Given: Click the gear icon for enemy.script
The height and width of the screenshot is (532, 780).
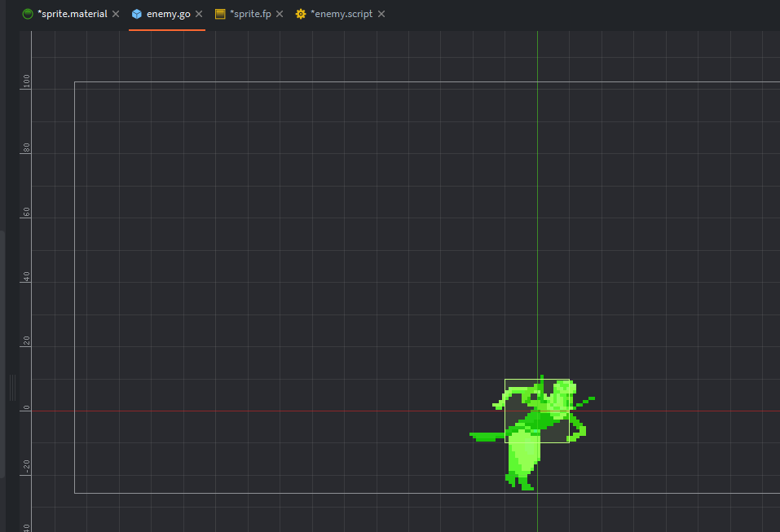Looking at the screenshot, I should point(301,14).
